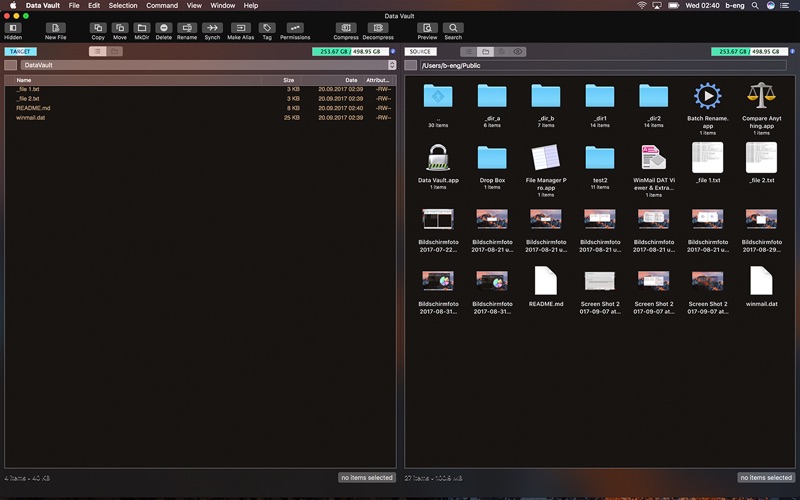800x500 pixels.
Task: Click the Search magnifier icon
Action: (x=453, y=28)
